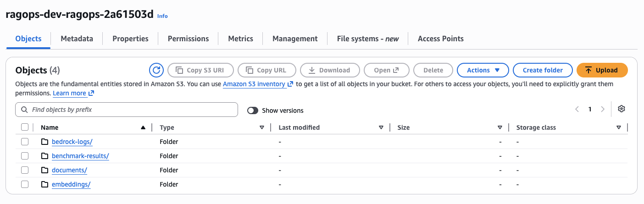The image size is (644, 204).
Task: Open the Properties tab
Action: click(x=130, y=39)
